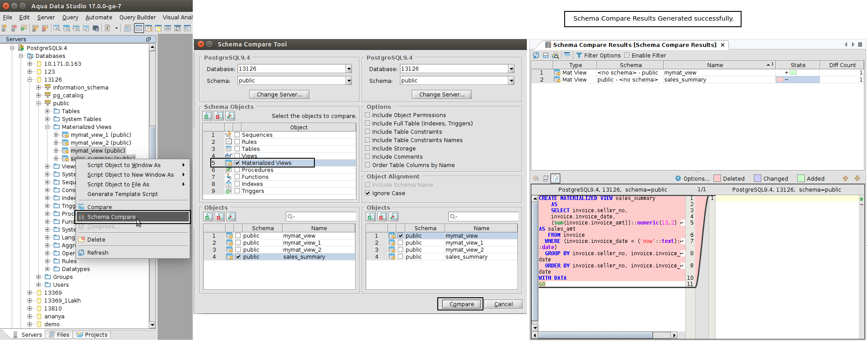The height and width of the screenshot is (342, 868).
Task: Toggle the Ignore Case checkbox
Action: [x=368, y=193]
